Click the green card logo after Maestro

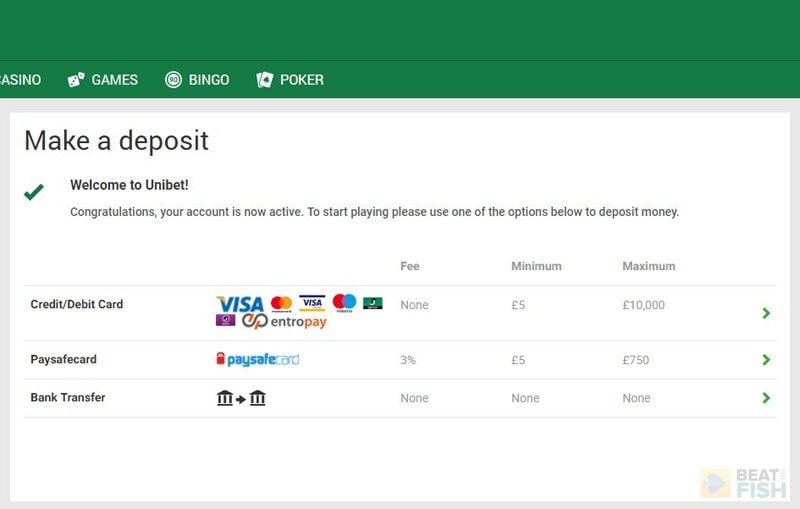point(373,303)
